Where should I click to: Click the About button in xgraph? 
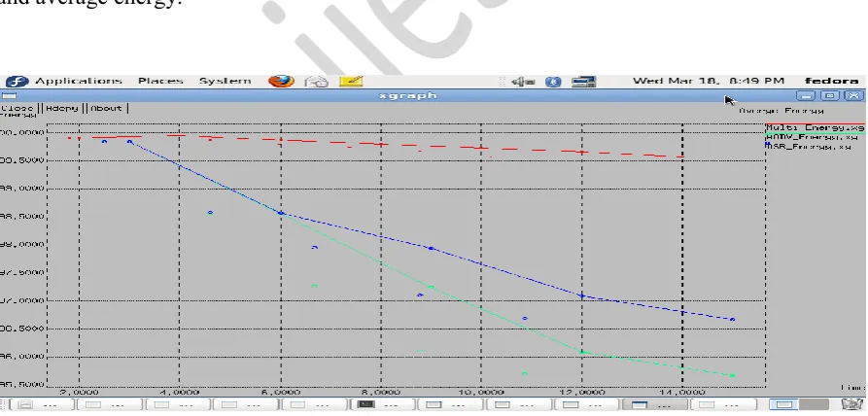106,109
